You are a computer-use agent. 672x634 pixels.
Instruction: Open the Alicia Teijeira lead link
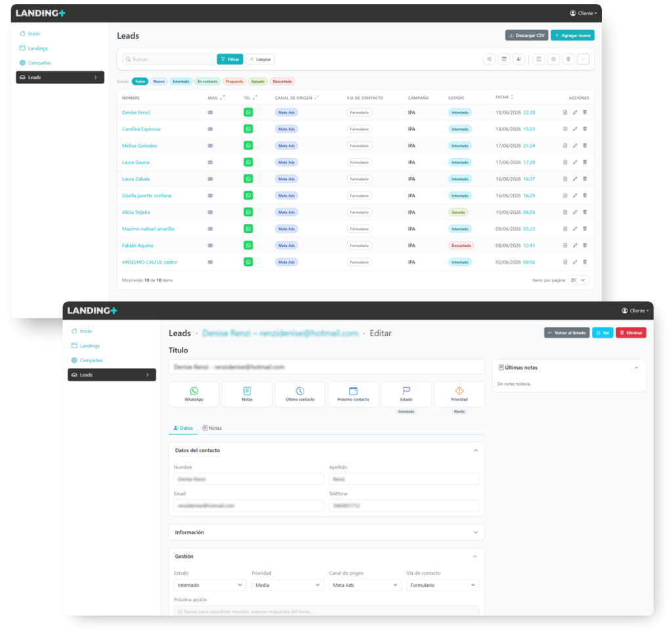coord(136,212)
